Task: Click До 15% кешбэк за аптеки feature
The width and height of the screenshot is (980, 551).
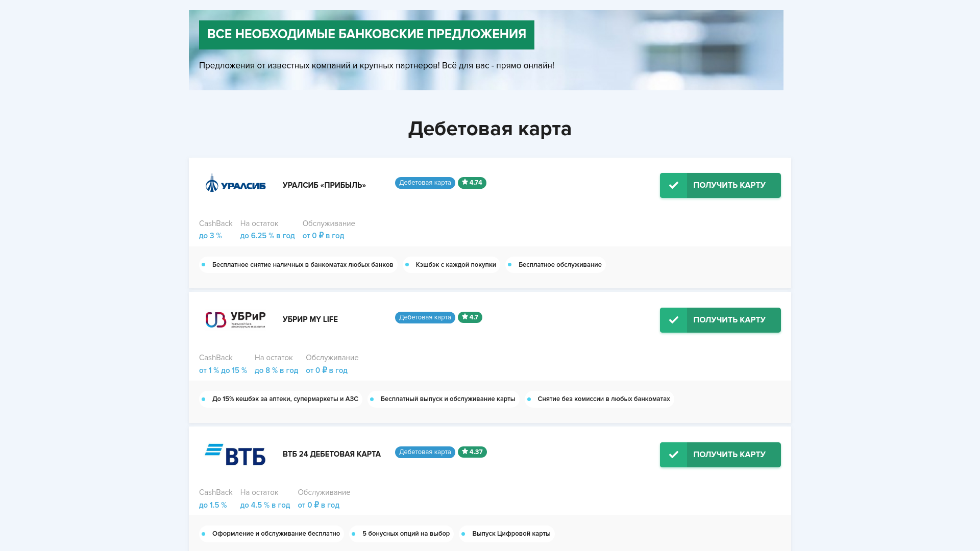Action: pyautogui.click(x=281, y=399)
